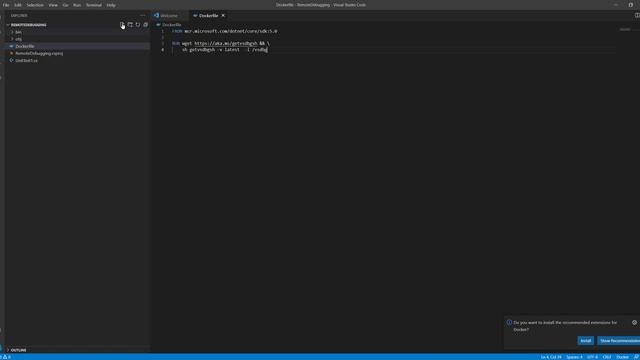Click the New File icon in Explorer
Screen dimensions: 640x360
tap(122, 25)
